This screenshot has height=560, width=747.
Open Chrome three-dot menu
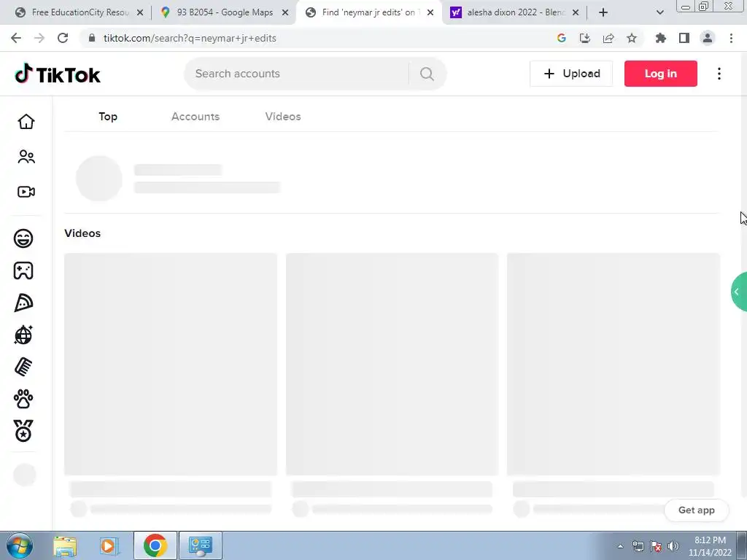731,38
